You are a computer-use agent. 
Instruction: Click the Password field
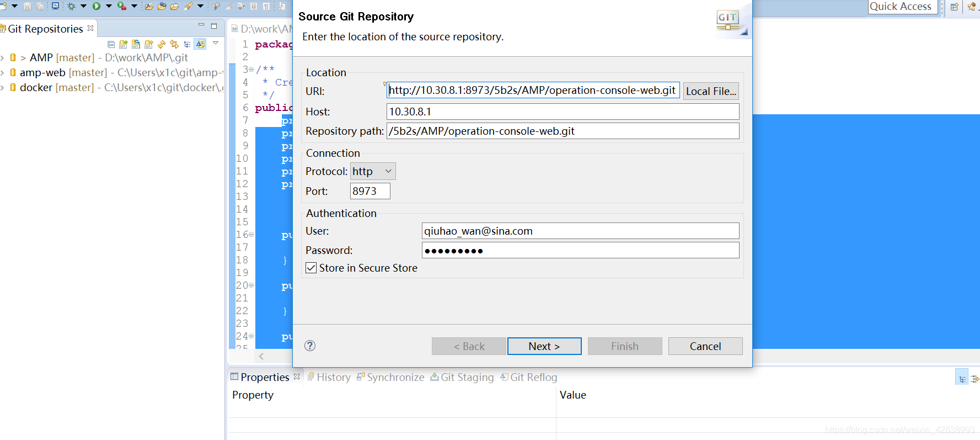click(581, 250)
